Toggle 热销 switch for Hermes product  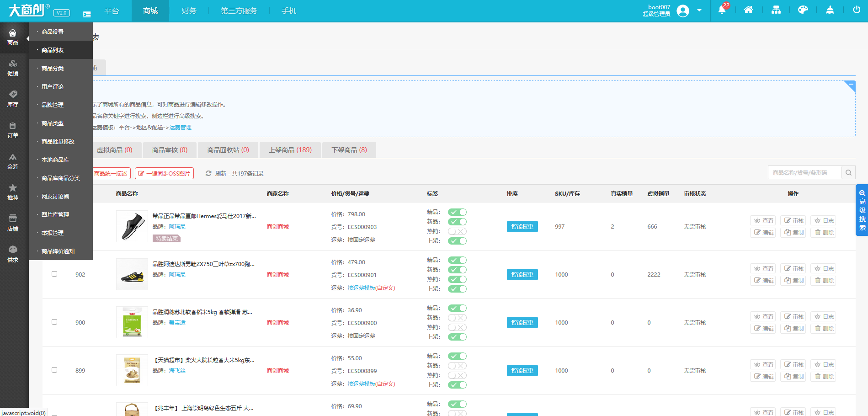pyautogui.click(x=457, y=231)
